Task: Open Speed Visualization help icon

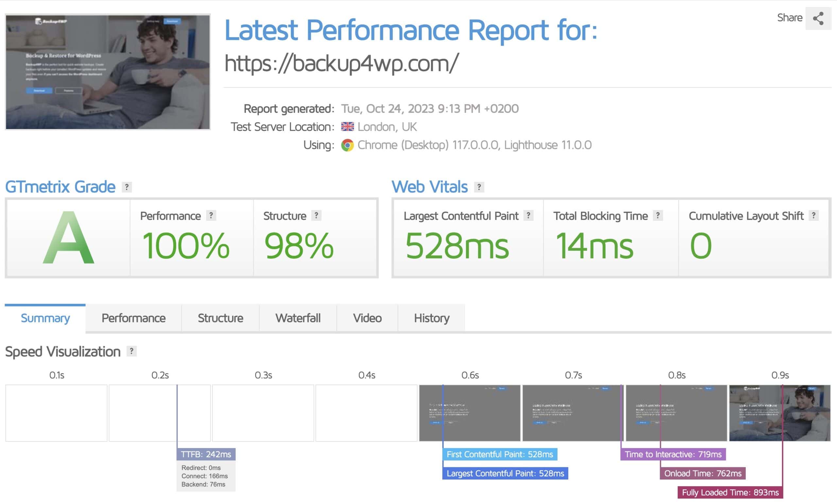Action: coord(131,351)
